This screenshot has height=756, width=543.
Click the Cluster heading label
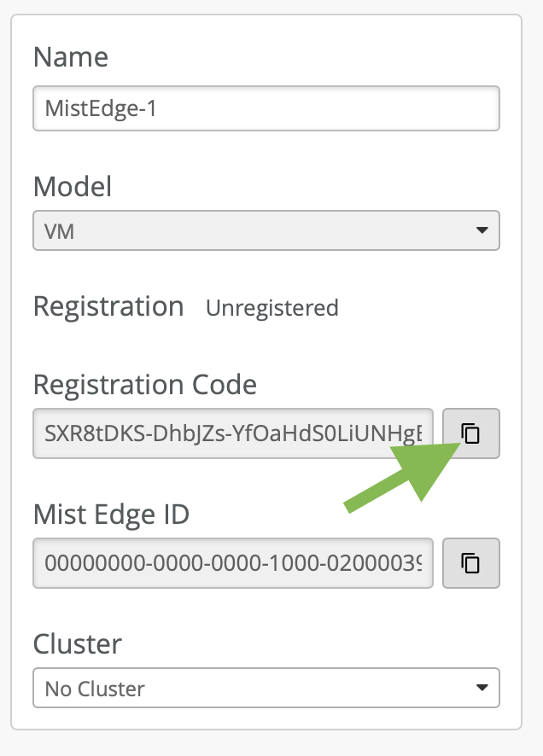coord(78,643)
